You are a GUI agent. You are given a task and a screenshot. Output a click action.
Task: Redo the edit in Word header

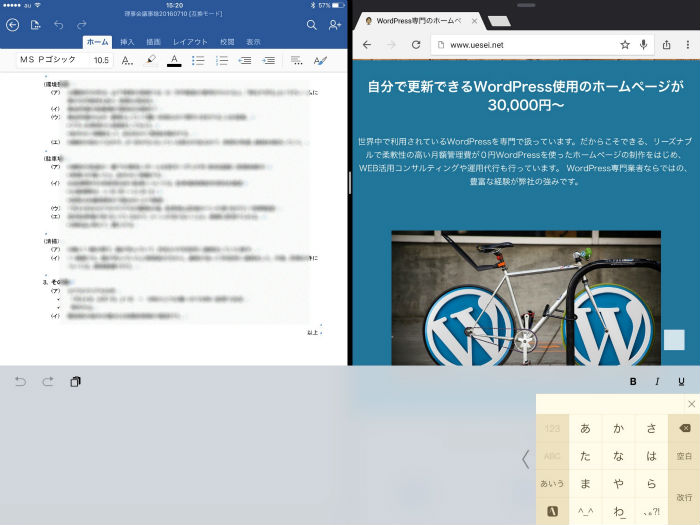[x=81, y=25]
